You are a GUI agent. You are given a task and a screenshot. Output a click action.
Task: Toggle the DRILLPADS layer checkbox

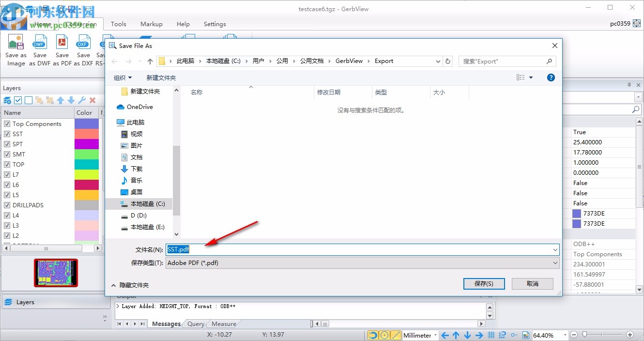click(x=7, y=205)
